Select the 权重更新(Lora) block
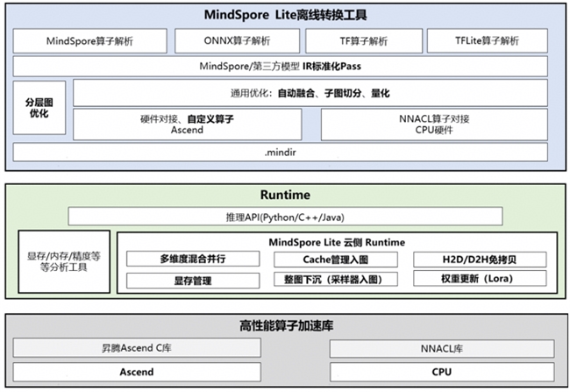Screen dimensions: 570x392 pos(479,281)
